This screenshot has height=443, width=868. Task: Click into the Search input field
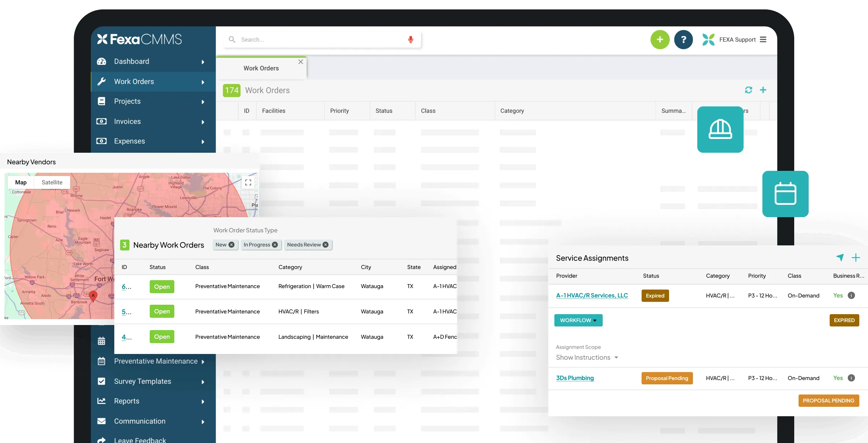coord(318,39)
